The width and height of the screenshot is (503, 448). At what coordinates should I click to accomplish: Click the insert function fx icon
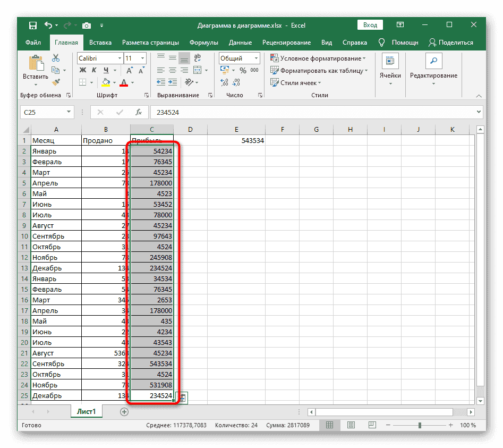pos(138,112)
